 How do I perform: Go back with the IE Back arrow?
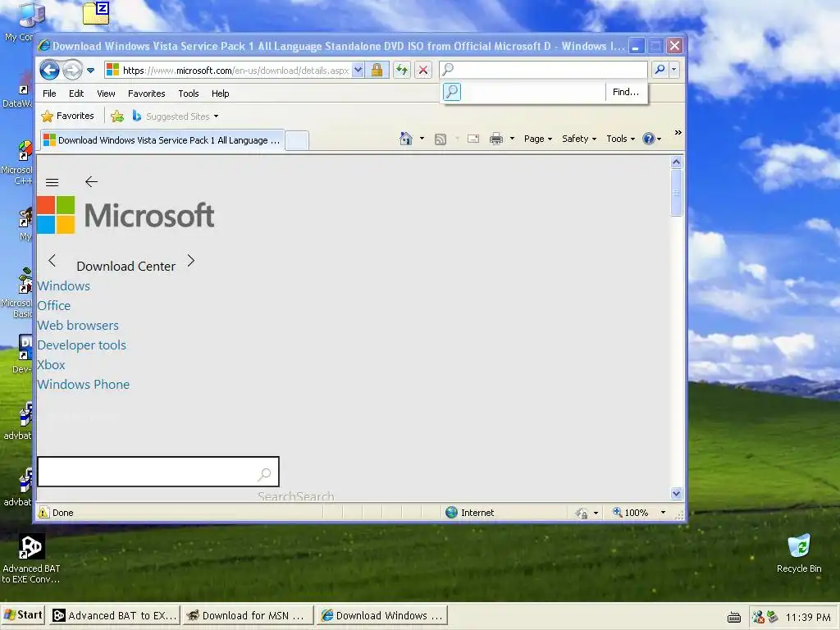click(x=49, y=70)
